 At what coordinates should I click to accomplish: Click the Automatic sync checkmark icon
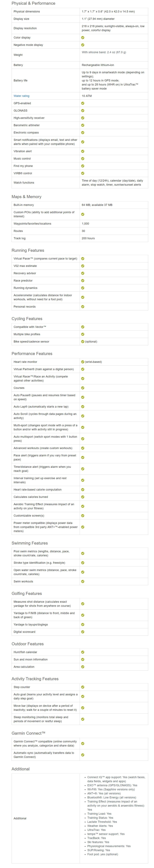pyautogui.click(x=83, y=755)
